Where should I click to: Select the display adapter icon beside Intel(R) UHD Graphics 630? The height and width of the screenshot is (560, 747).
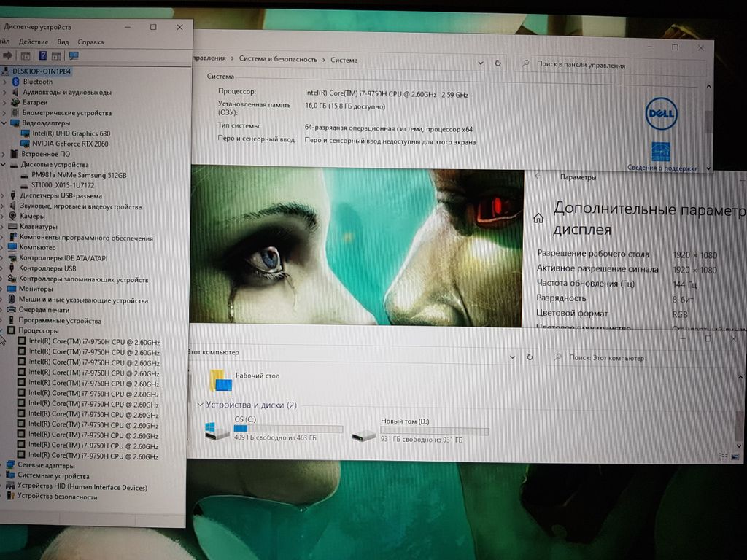pos(26,133)
